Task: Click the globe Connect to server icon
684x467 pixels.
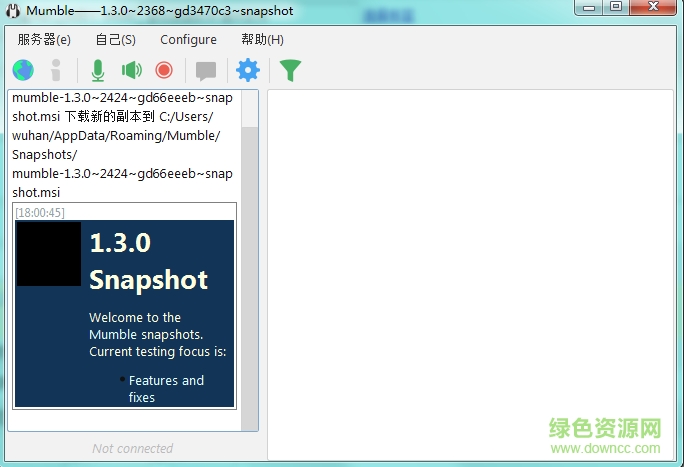Action: pos(23,70)
